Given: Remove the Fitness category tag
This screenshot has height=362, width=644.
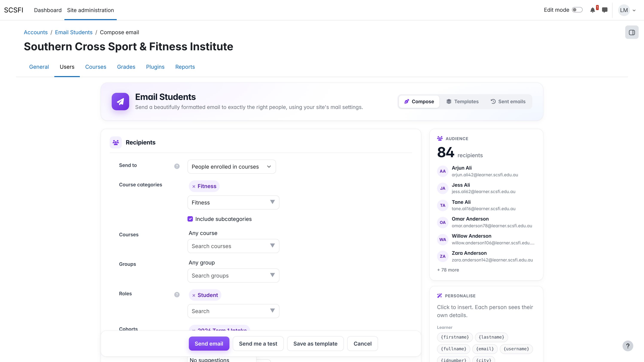Looking at the screenshot, I should click(194, 186).
